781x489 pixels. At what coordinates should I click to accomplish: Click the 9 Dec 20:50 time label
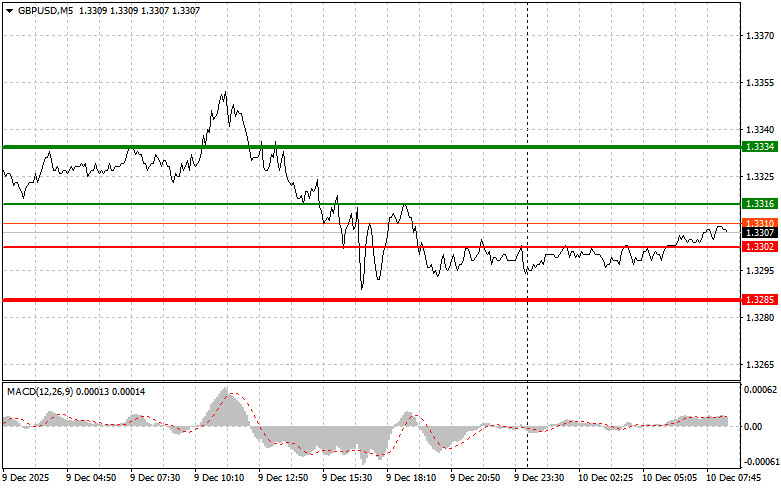(475, 478)
